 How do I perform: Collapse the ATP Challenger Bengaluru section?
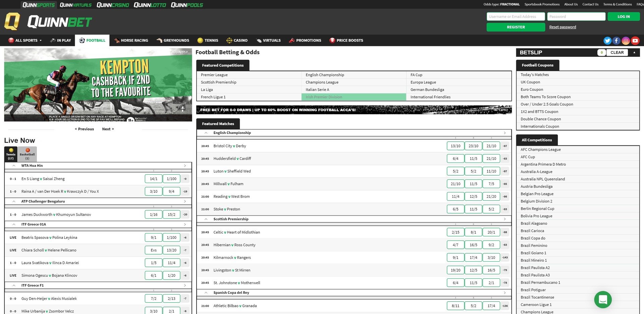[x=14, y=201]
